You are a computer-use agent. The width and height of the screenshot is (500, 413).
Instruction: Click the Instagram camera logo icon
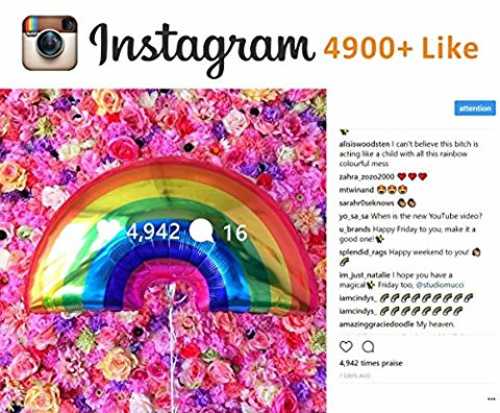(50, 43)
